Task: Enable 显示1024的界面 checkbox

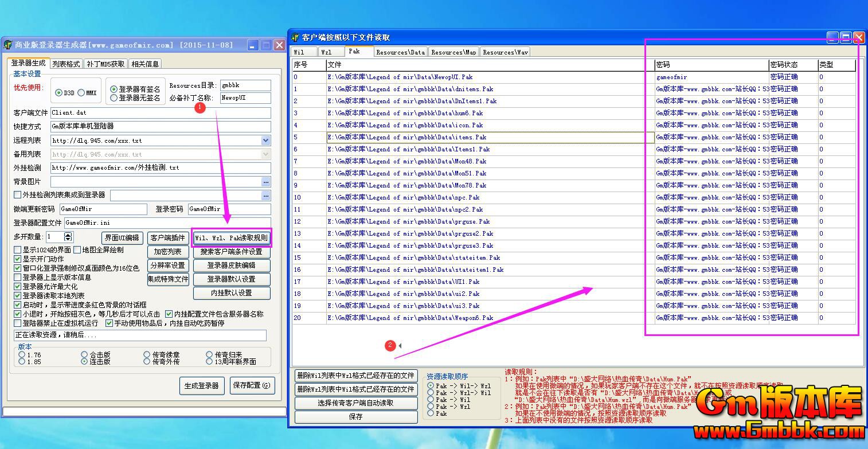Action: (x=18, y=250)
